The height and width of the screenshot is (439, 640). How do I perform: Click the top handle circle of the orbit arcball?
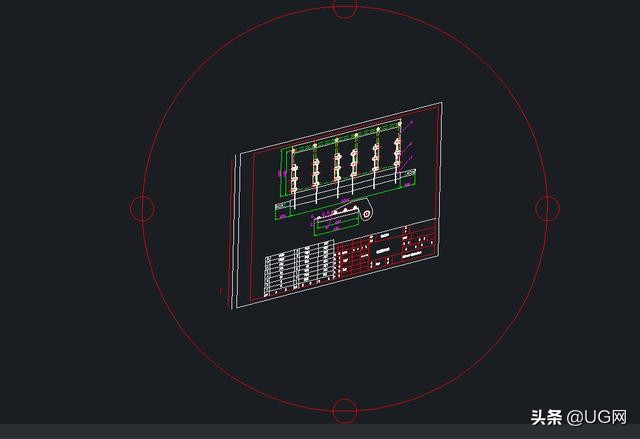345,7
